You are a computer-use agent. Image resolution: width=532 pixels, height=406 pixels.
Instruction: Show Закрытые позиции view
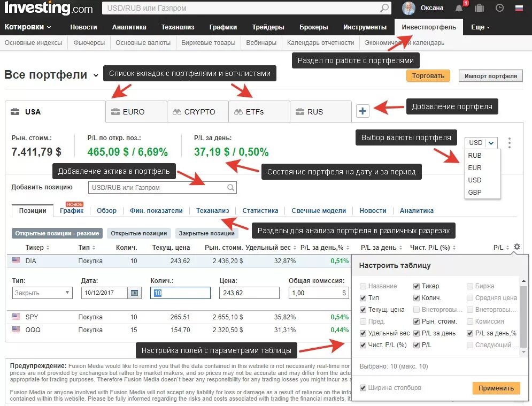(206, 233)
